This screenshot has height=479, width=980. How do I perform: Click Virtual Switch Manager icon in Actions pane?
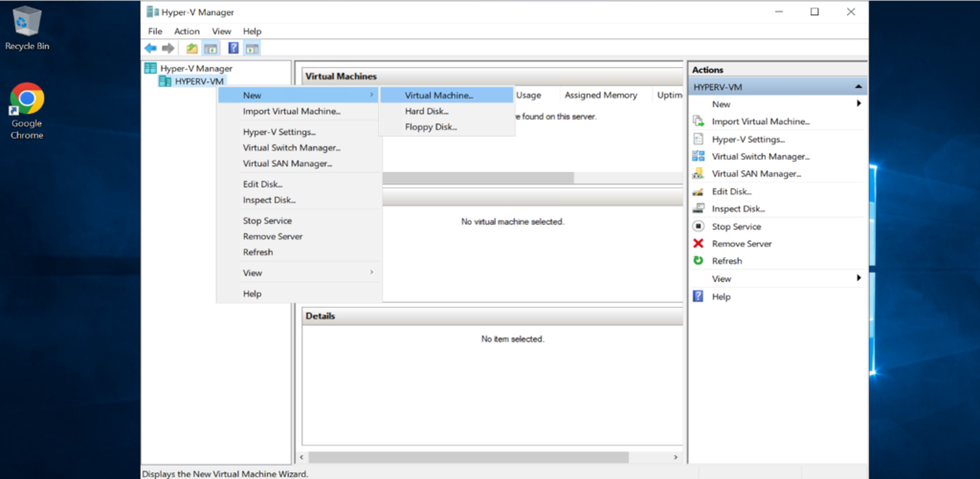(699, 156)
